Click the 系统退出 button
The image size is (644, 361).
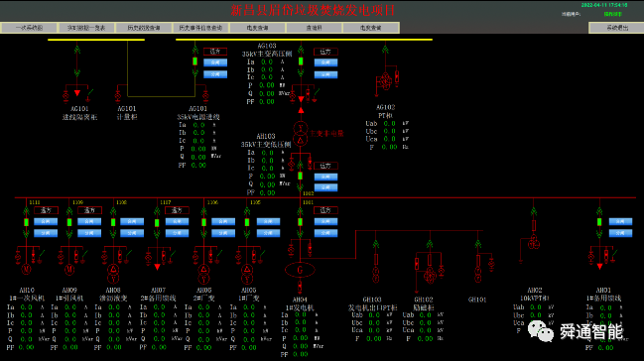[x=617, y=28]
